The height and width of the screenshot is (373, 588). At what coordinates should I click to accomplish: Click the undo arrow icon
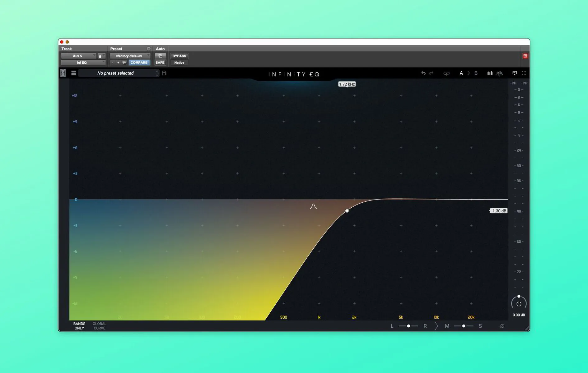pyautogui.click(x=423, y=73)
